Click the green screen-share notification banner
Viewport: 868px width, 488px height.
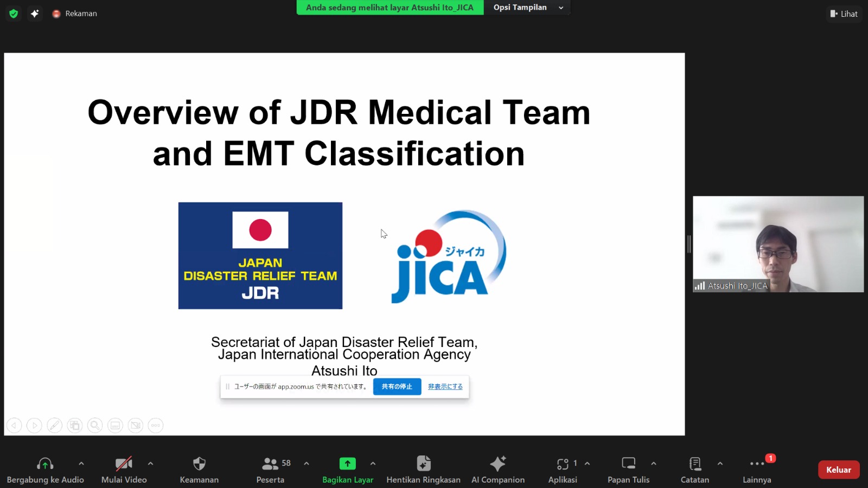coord(390,8)
